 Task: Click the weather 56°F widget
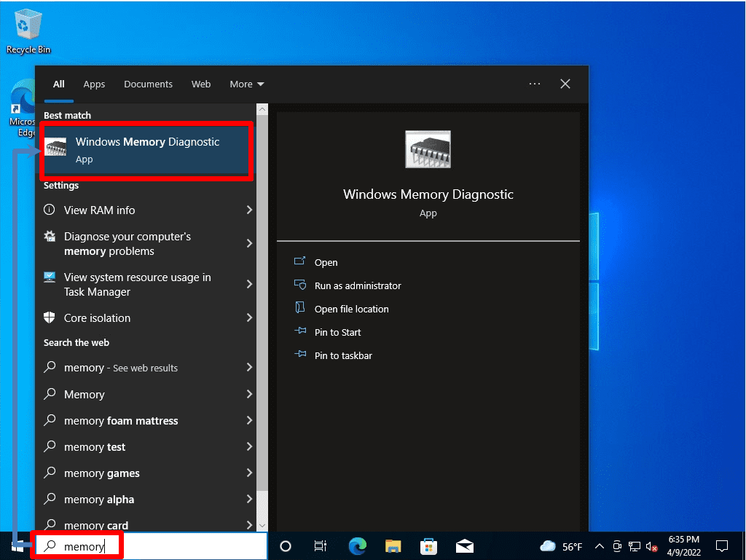562,547
